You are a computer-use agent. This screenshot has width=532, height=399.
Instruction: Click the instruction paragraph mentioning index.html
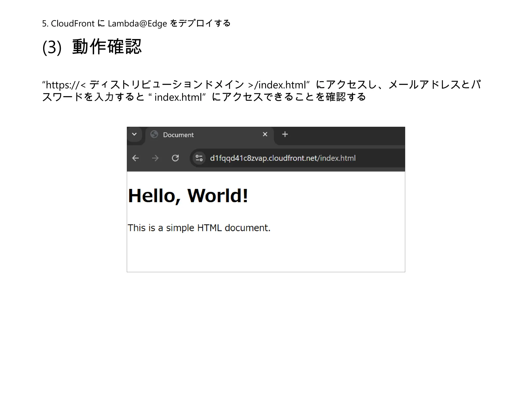tap(262, 91)
